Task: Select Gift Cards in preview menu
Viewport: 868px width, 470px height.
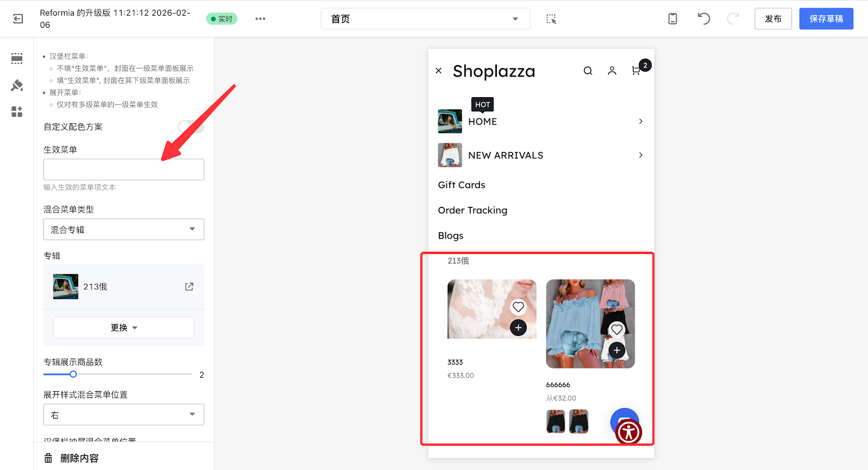Action: [x=462, y=185]
